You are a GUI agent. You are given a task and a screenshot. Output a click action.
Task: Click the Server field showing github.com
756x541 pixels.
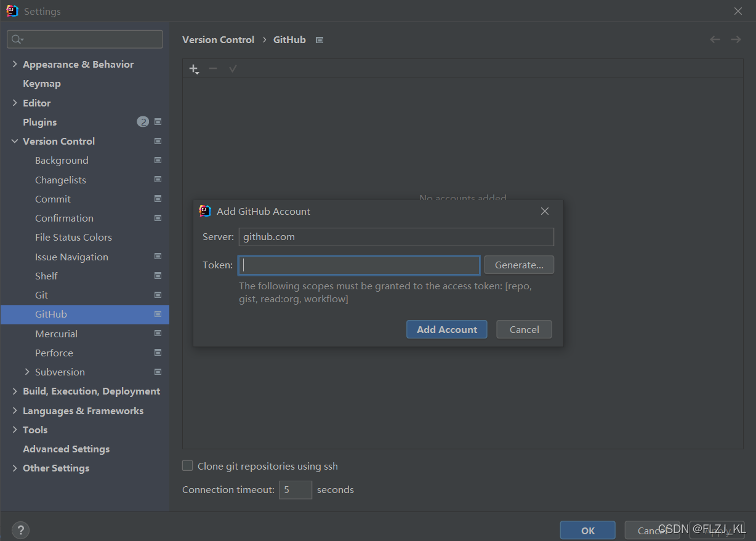coord(396,237)
